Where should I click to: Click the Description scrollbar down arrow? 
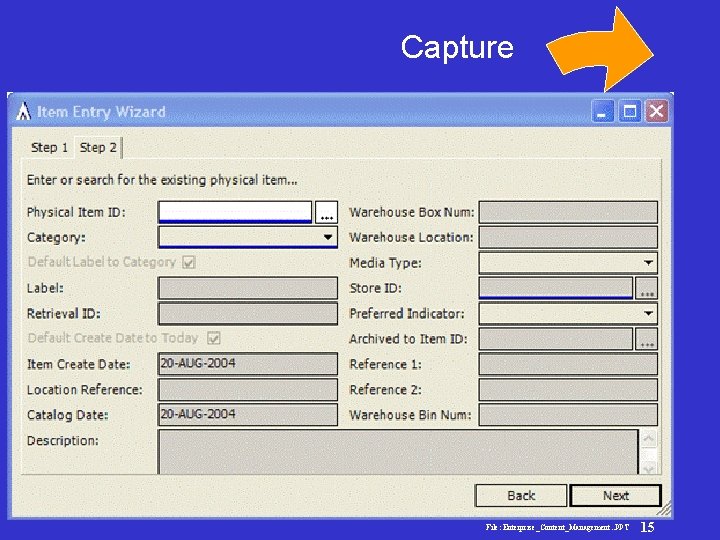tap(648, 468)
